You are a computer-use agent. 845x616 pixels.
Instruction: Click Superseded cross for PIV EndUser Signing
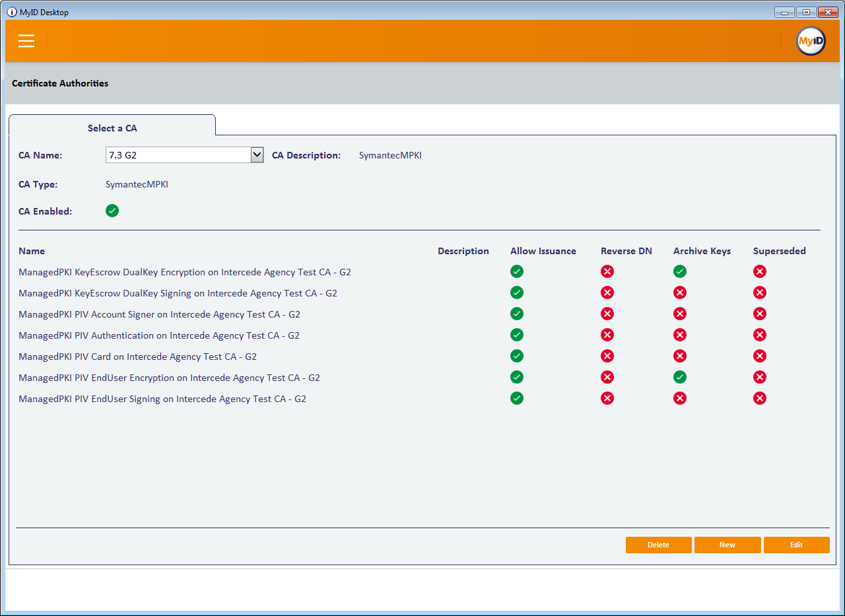pos(760,398)
